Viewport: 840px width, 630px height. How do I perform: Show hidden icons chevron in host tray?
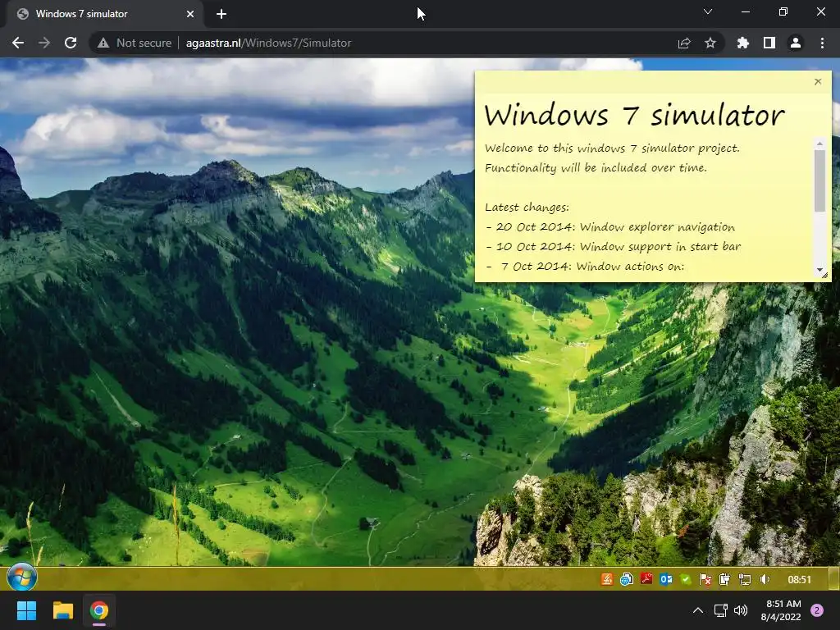coord(698,610)
